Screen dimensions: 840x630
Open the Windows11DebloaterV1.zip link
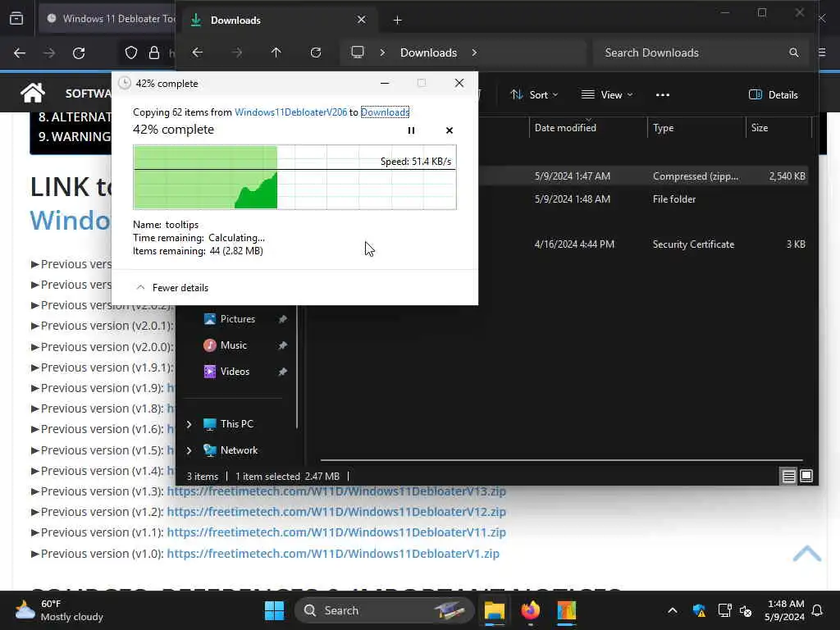tap(333, 554)
